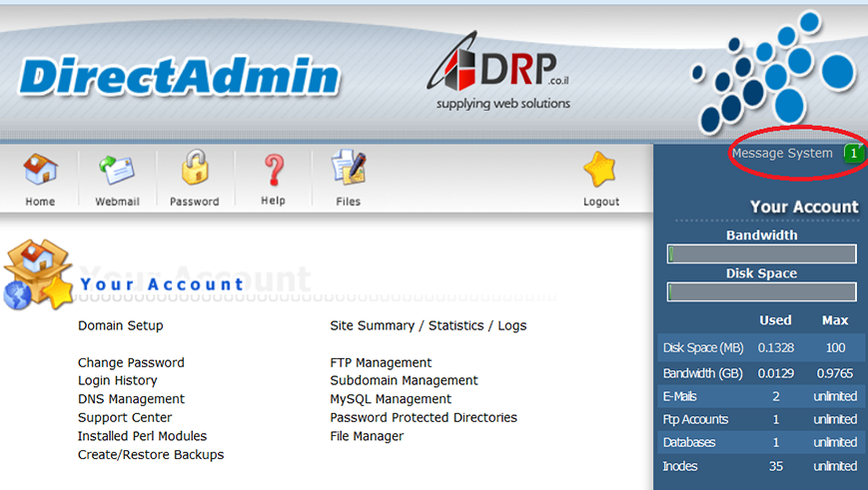Open Site Summary / Statistics / Logs
Viewport: 868px width, 490px height.
[x=428, y=325]
